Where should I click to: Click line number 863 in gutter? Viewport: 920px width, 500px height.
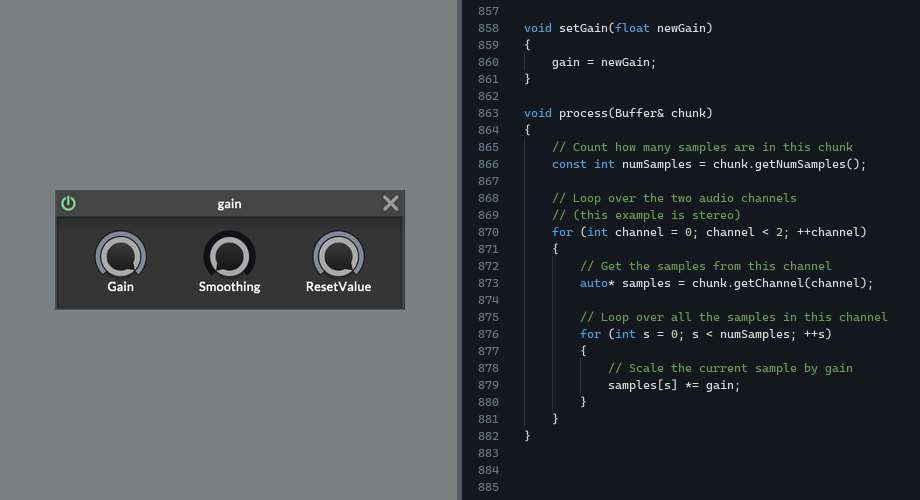pyautogui.click(x=488, y=113)
